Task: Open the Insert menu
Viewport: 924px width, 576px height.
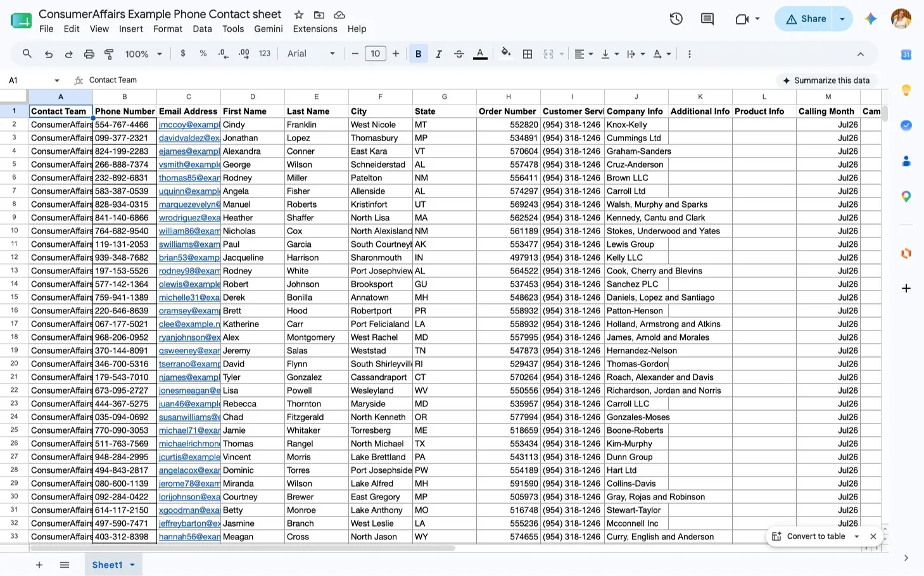Action: (131, 28)
